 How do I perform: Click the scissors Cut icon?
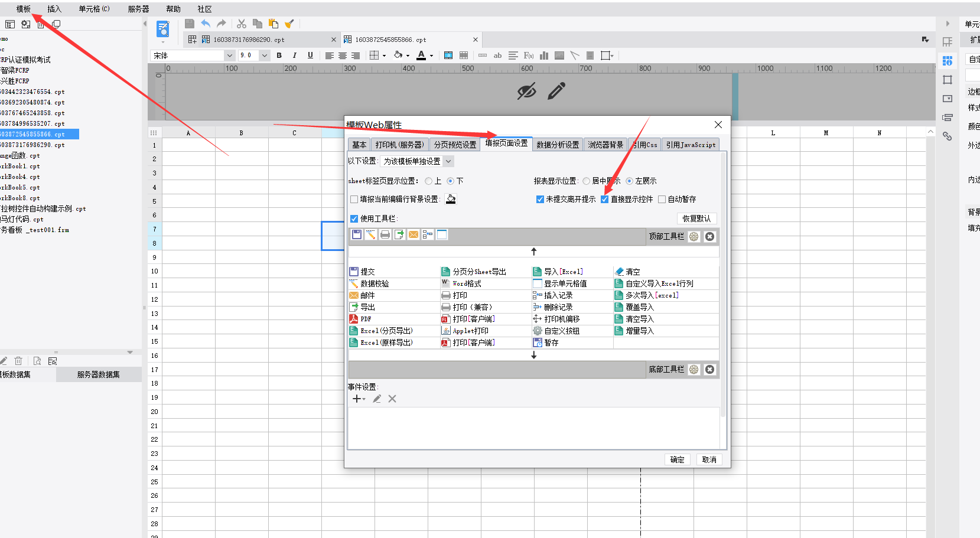tap(242, 24)
